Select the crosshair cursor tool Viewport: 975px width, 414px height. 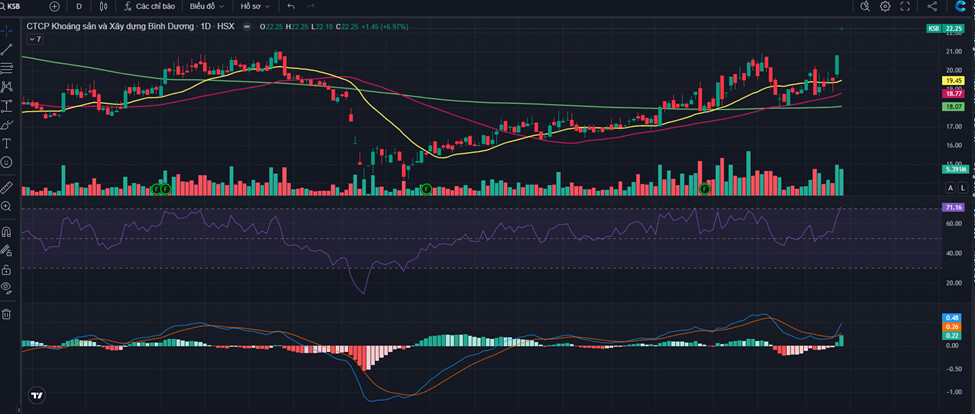point(6,31)
